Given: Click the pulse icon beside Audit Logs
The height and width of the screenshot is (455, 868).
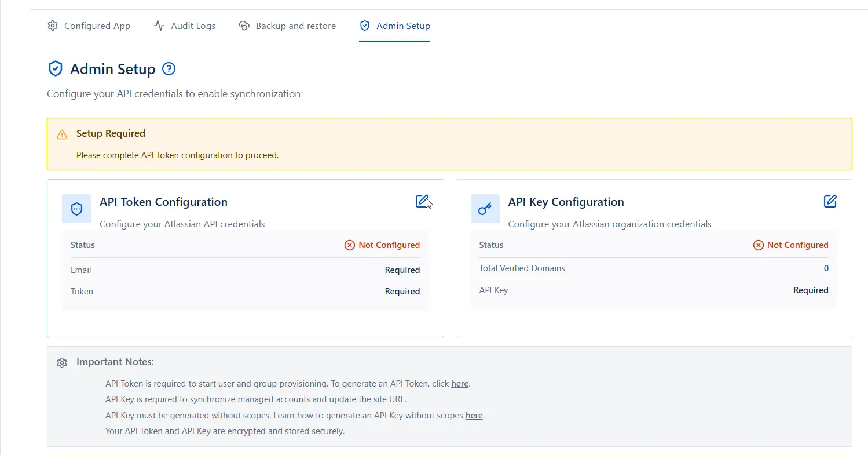Looking at the screenshot, I should (159, 26).
